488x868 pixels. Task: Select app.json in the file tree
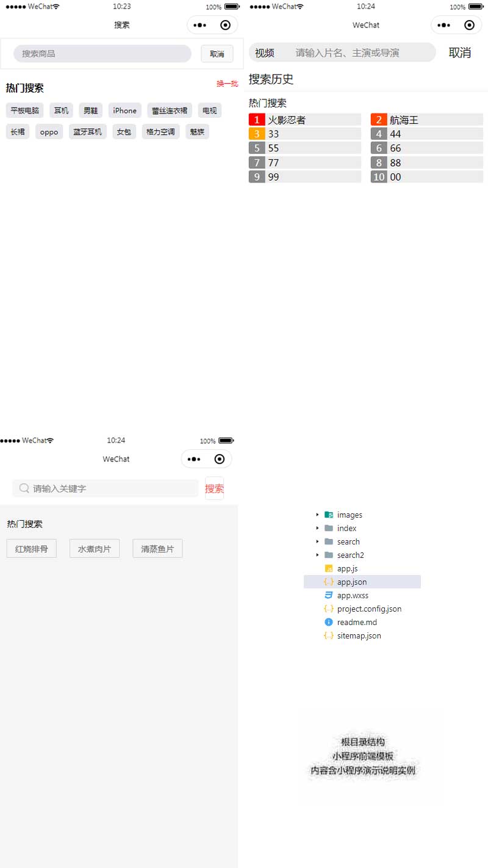coord(352,582)
